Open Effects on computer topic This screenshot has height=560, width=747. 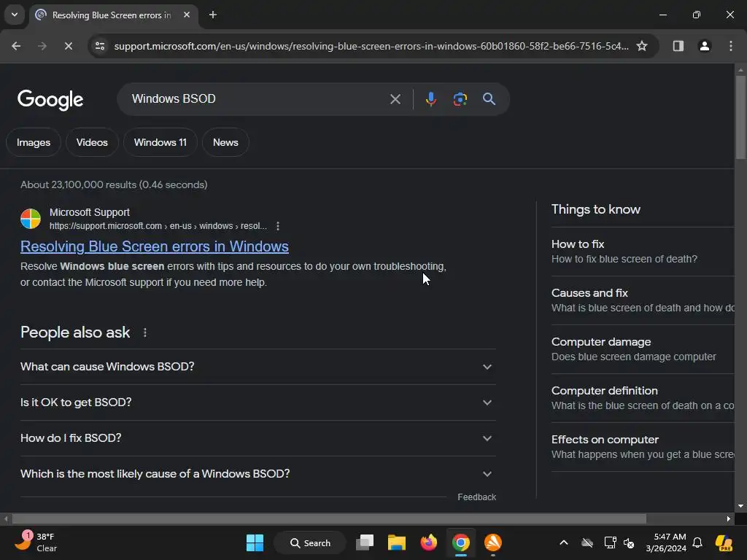tap(643, 447)
